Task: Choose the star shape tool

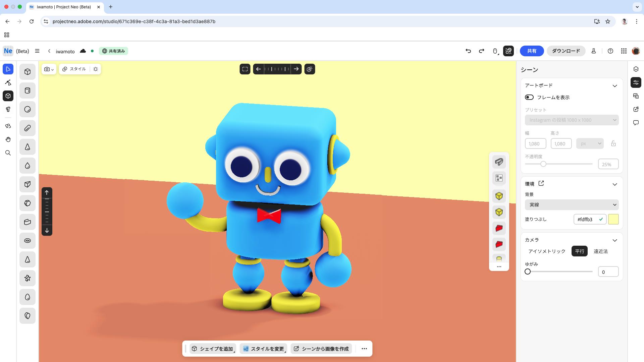Action: [27, 278]
